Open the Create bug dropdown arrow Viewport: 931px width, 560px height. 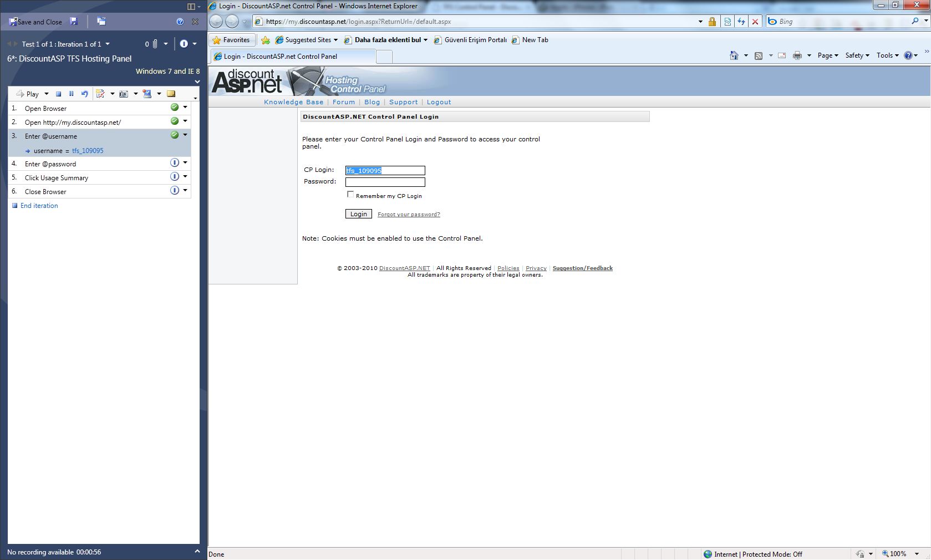[x=112, y=94]
